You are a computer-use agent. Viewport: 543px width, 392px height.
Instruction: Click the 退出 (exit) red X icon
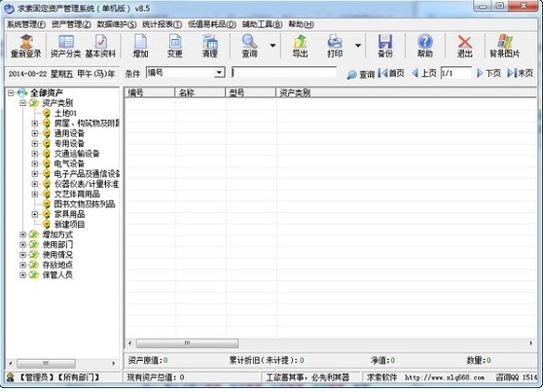[465, 46]
